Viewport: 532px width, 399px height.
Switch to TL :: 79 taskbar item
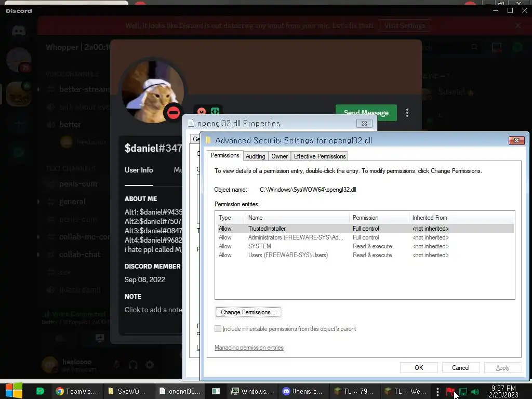click(353, 392)
